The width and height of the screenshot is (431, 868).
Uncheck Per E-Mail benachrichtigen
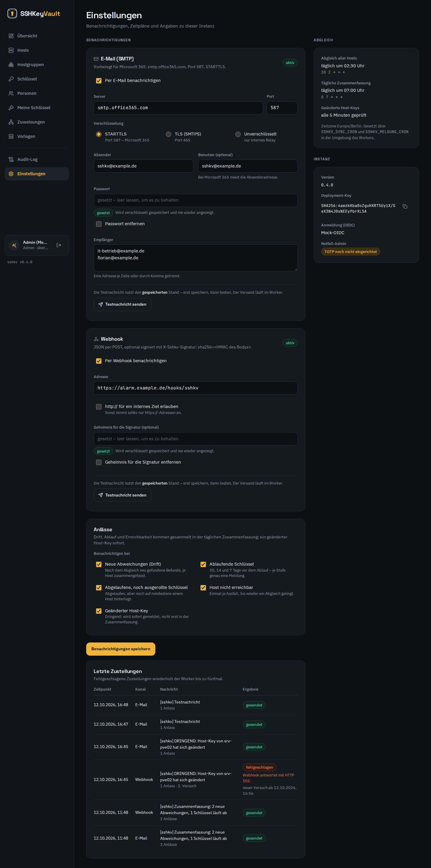pos(99,80)
